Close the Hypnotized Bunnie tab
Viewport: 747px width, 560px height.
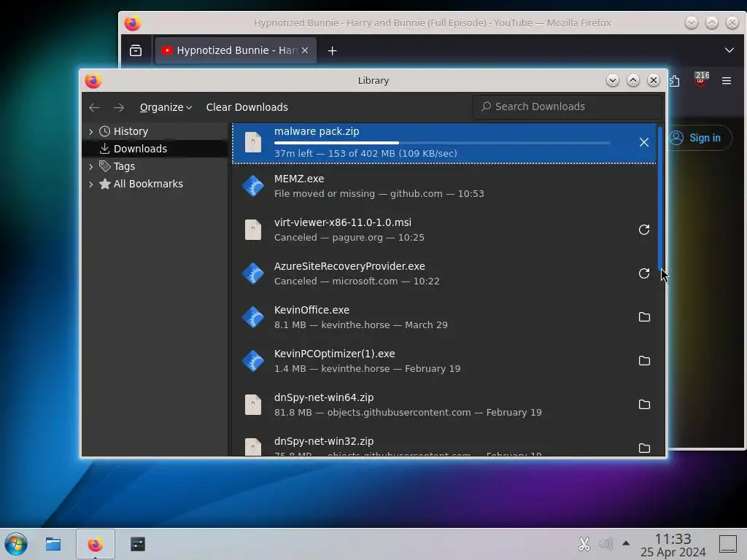tap(304, 50)
